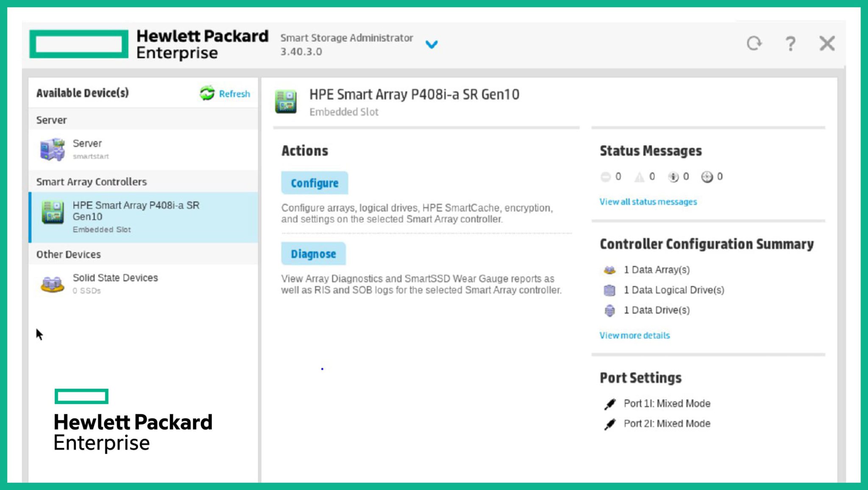Click the Data Array(s) icon
The width and height of the screenshot is (868, 490).
[x=609, y=270]
